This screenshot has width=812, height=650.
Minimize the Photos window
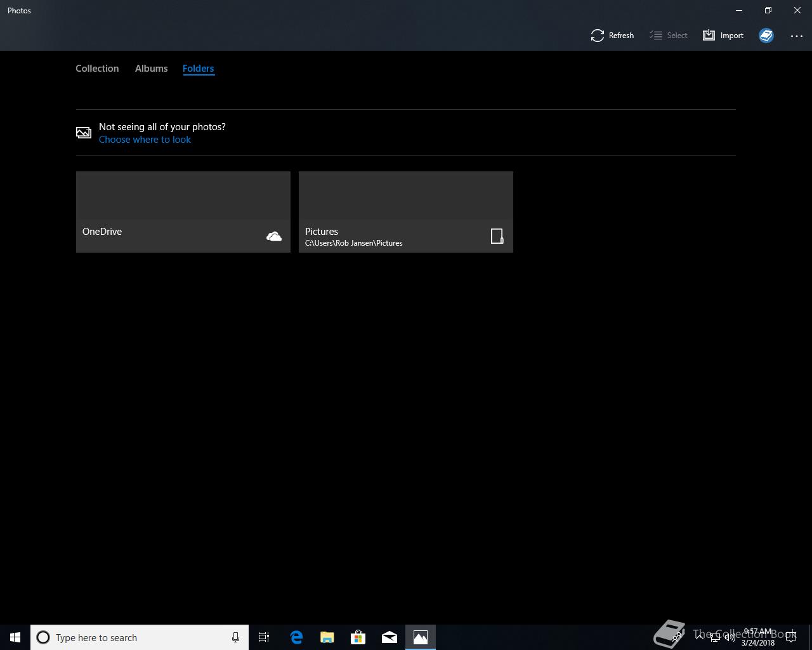pyautogui.click(x=739, y=10)
